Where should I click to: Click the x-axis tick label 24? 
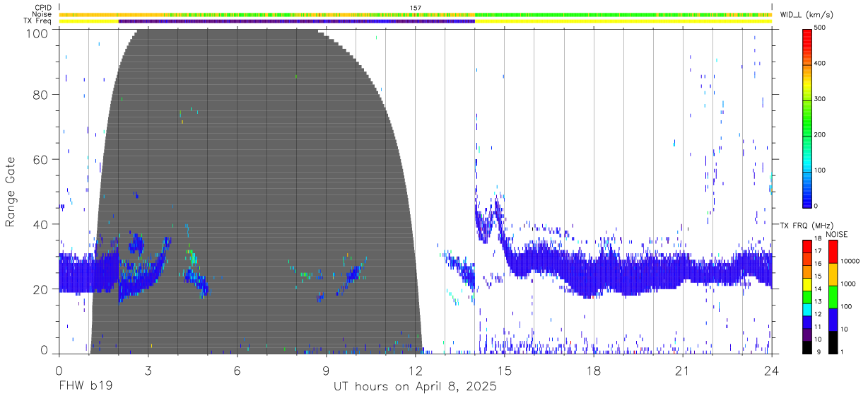click(772, 370)
